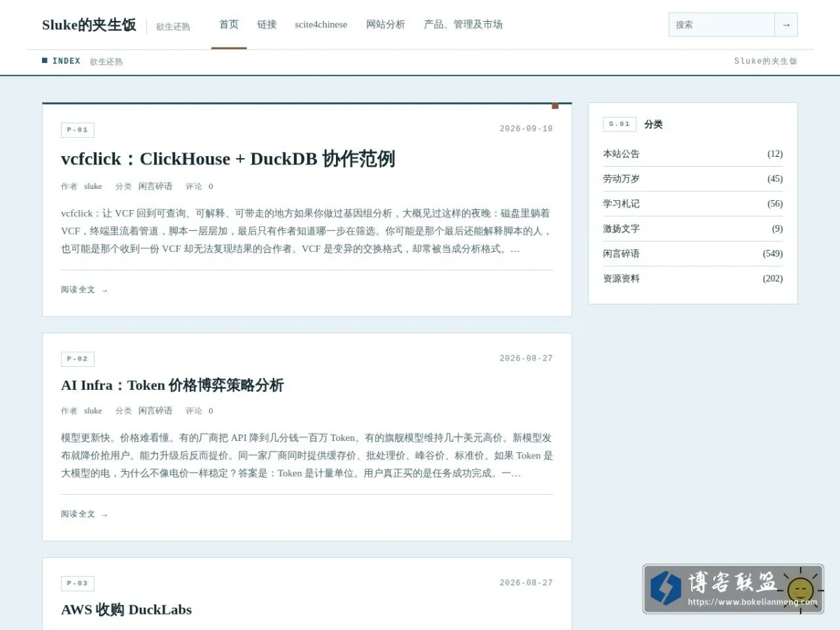Open author sluke on the vcfclick post
Viewport: 840px width, 630px height.
[93, 186]
